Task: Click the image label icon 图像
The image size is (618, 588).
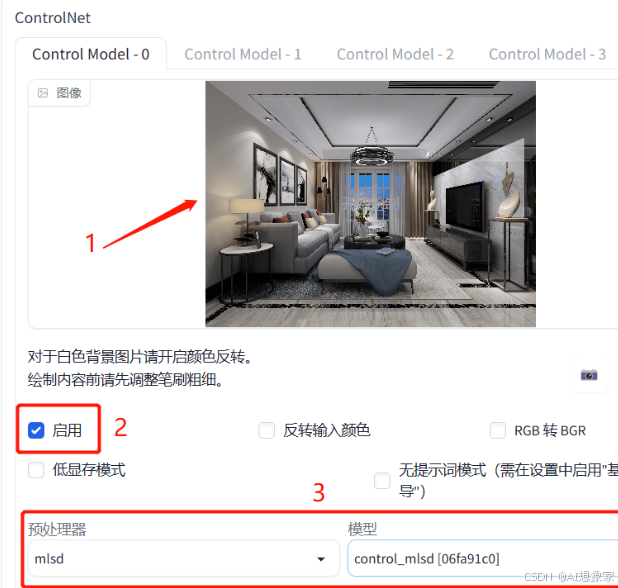Action: tap(43, 93)
